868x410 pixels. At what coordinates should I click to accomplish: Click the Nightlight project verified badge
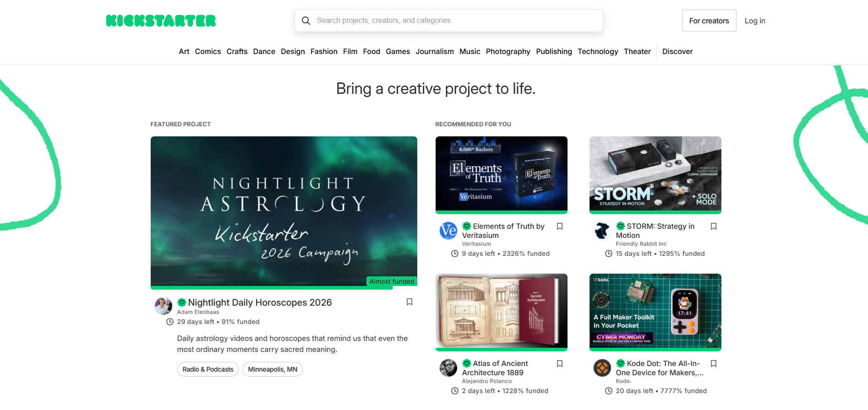coord(182,302)
